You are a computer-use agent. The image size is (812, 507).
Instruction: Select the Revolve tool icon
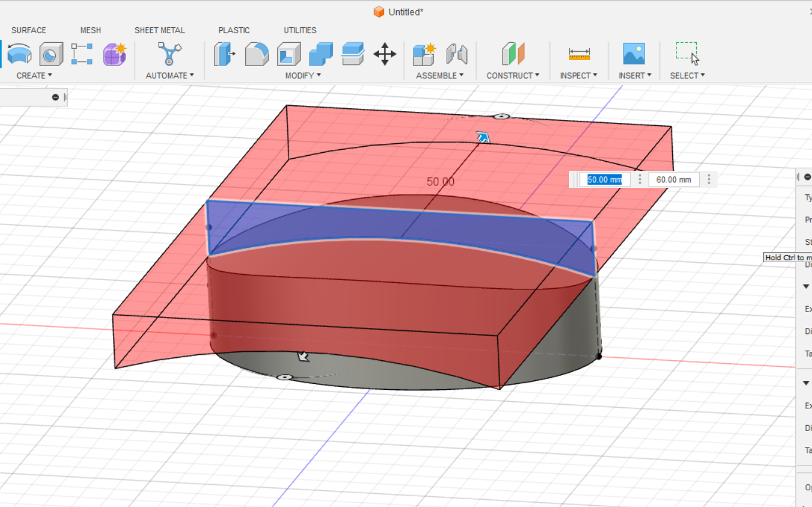click(x=20, y=55)
